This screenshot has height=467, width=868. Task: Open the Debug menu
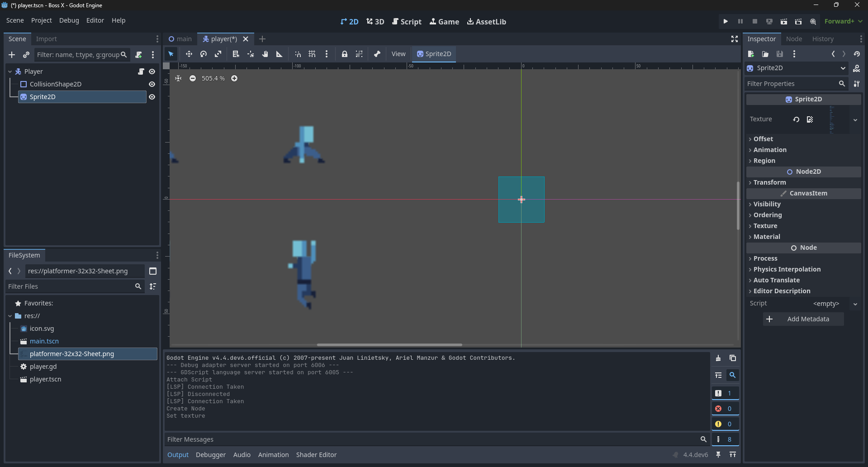pos(69,20)
